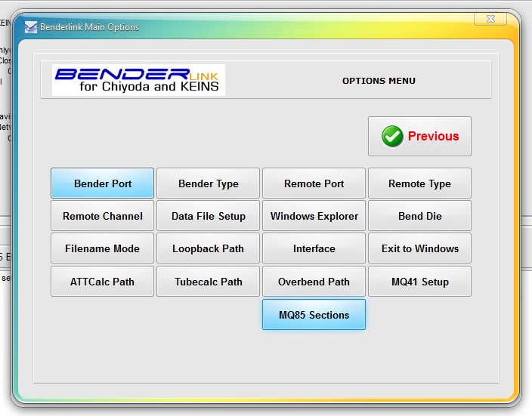Image resolution: width=532 pixels, height=416 pixels.
Task: Open Overbend Path setting
Action: tap(314, 282)
